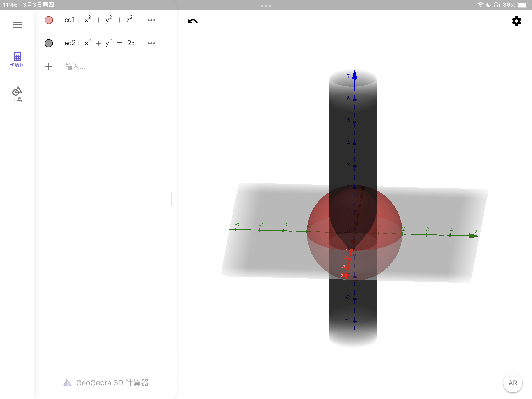Viewport: 532px width, 399px height.
Task: Switch to the 代数区 algebra view
Action: point(17,60)
